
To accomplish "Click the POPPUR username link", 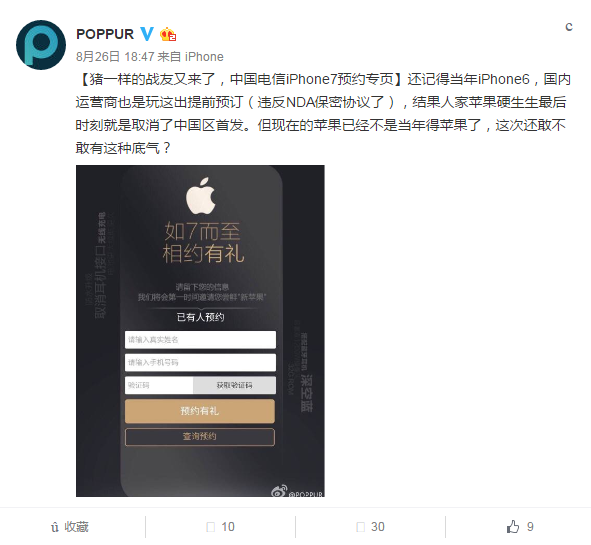I will 105,34.
